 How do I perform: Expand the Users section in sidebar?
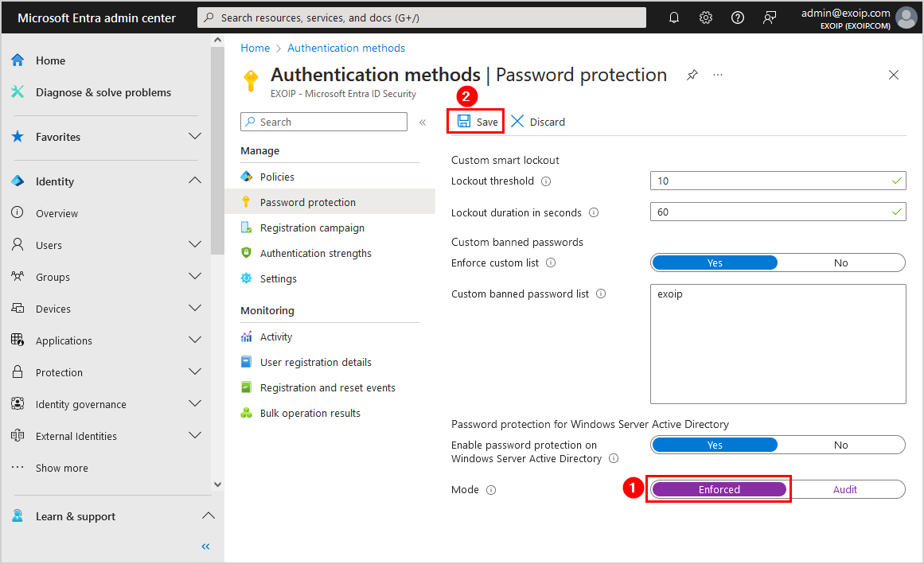tap(194, 245)
